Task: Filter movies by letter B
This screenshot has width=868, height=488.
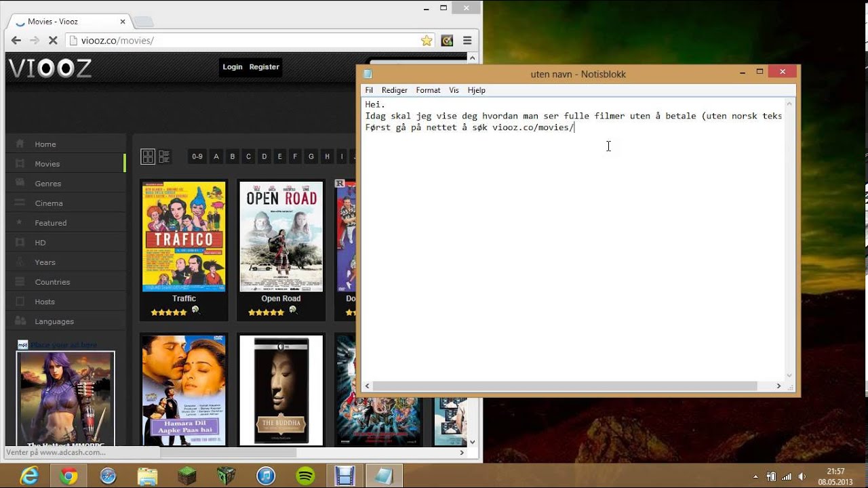Action: pyautogui.click(x=233, y=157)
